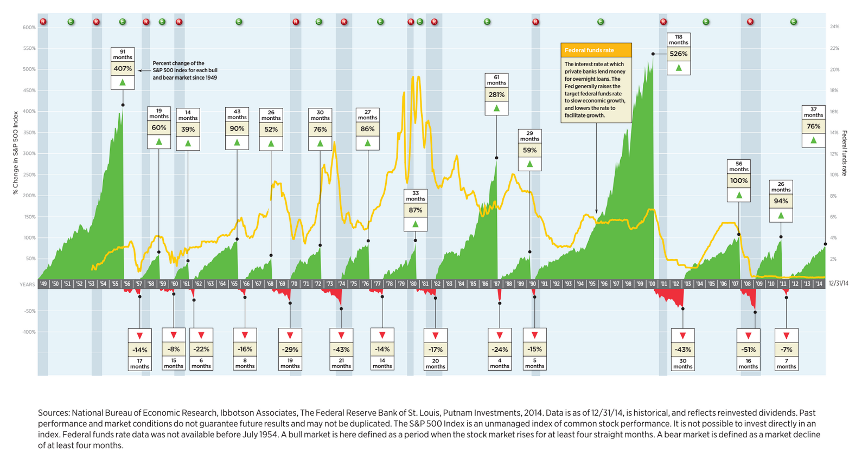Click the '37 months' label
Screen dimensions: 868x459
(813, 112)
